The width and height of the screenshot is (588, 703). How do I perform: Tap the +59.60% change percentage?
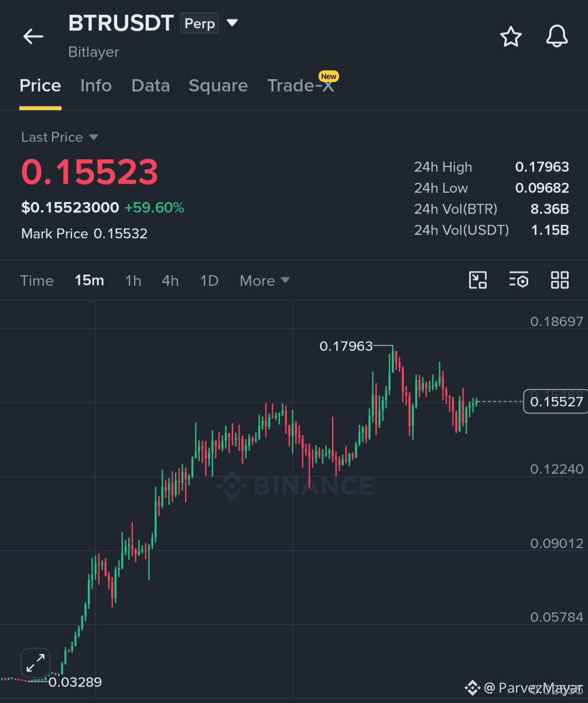154,208
